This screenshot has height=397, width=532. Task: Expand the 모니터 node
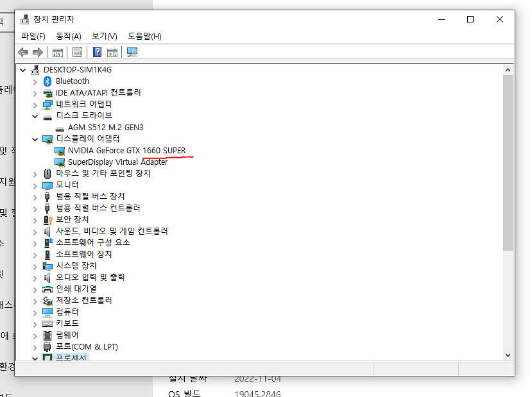tap(35, 185)
